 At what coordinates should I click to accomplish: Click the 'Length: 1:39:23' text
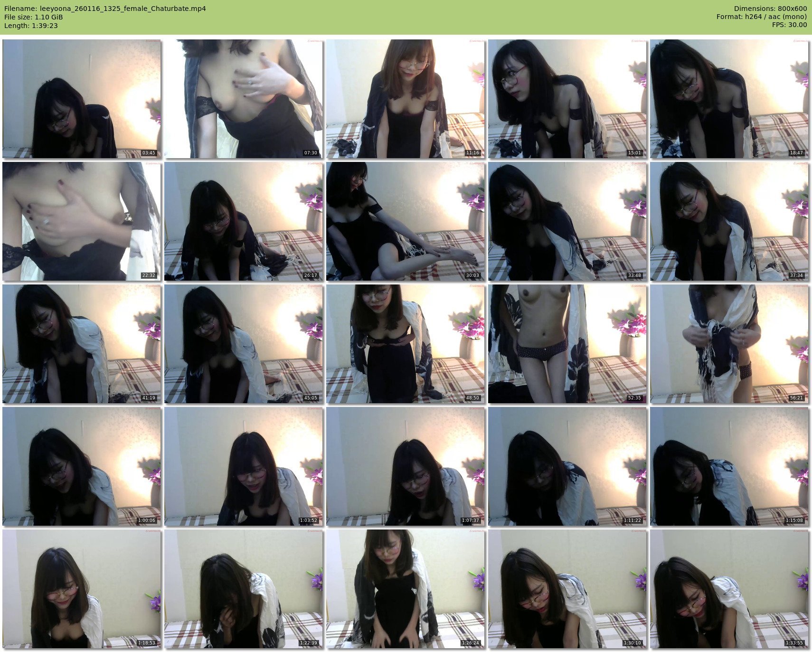tap(31, 26)
